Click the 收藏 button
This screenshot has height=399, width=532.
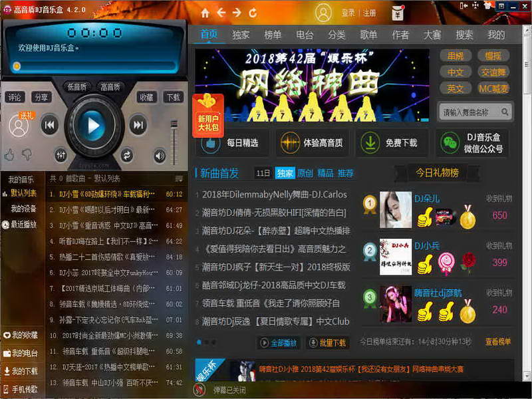146,97
